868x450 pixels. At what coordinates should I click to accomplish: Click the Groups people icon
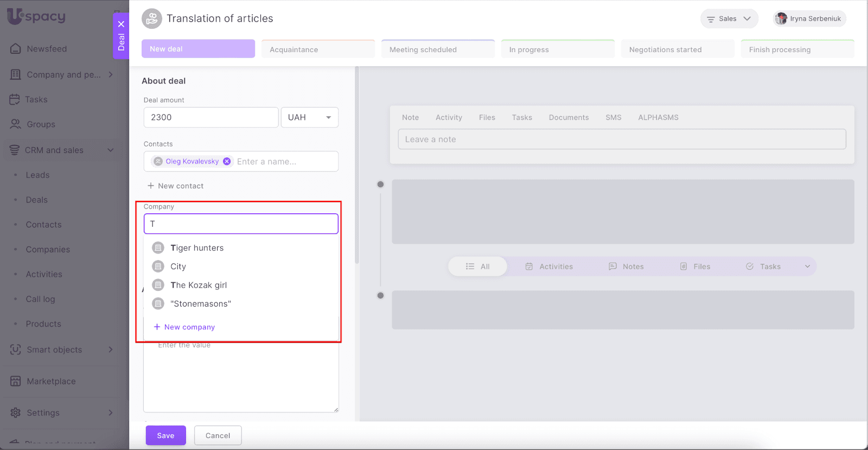click(x=16, y=124)
